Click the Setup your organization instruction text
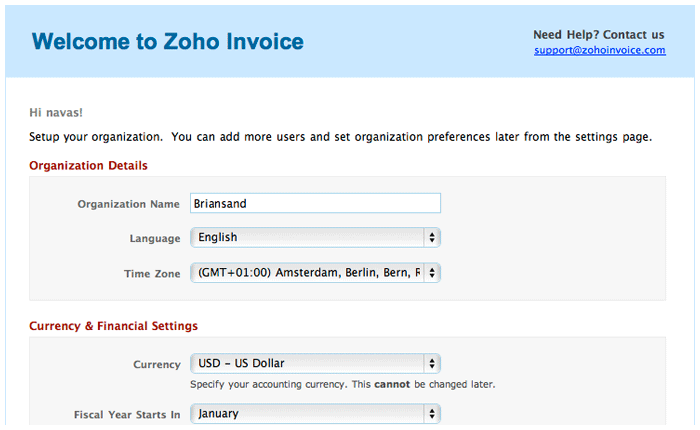Screen dimensions: 700x430 click(x=341, y=137)
